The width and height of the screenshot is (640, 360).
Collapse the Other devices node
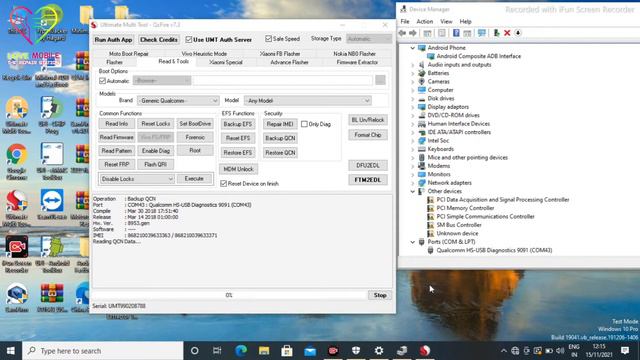tap(413, 191)
